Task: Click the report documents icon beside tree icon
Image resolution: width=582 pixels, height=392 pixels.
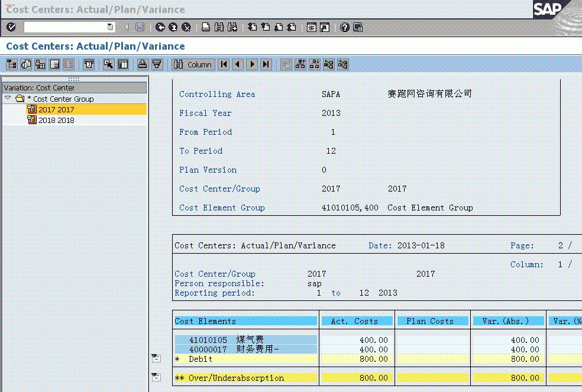Action: point(26,64)
